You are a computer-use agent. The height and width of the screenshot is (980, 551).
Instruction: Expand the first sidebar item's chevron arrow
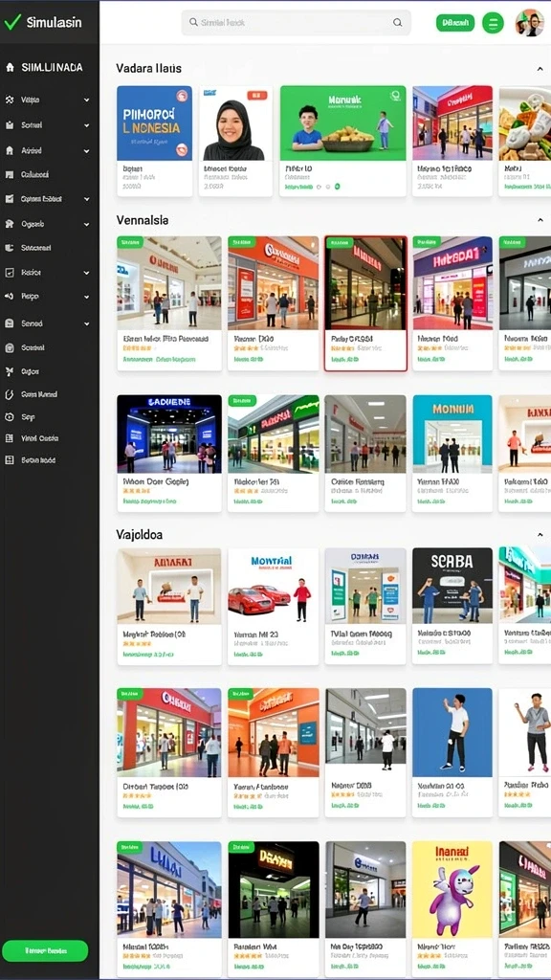(86, 100)
